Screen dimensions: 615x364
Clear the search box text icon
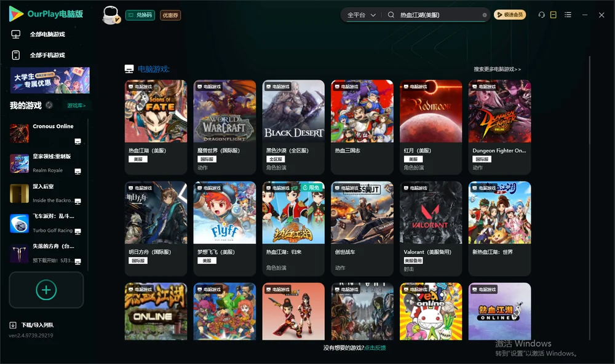coord(485,15)
